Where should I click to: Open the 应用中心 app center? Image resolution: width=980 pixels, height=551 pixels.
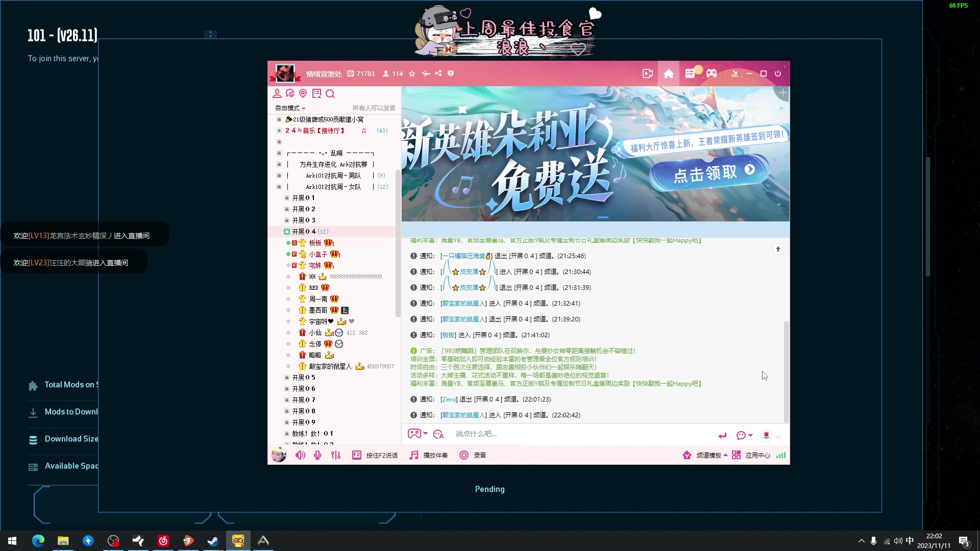click(751, 455)
